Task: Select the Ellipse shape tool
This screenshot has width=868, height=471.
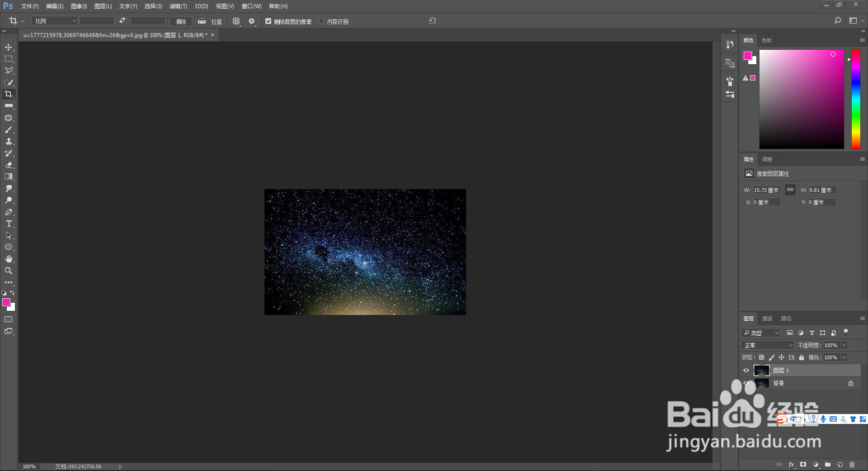Action: click(x=9, y=247)
